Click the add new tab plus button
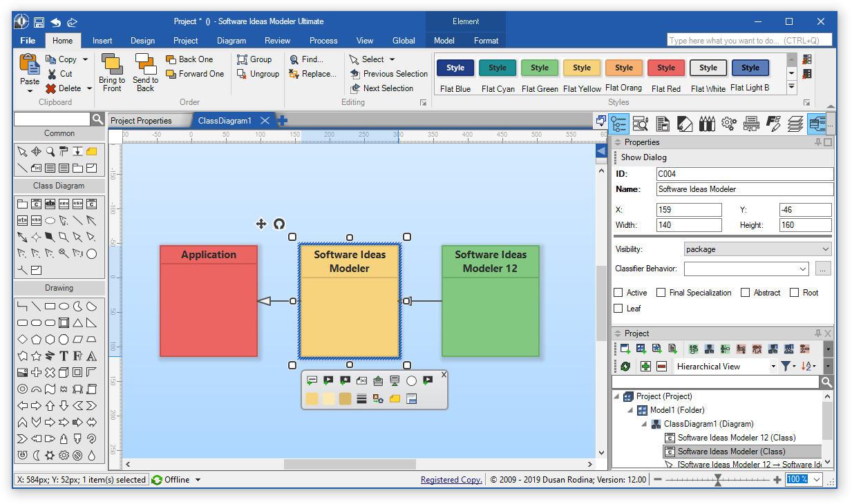The width and height of the screenshot is (852, 504). (x=282, y=121)
